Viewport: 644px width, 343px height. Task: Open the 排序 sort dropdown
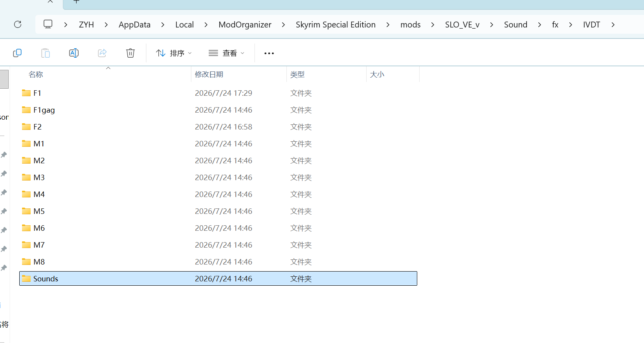pyautogui.click(x=174, y=53)
